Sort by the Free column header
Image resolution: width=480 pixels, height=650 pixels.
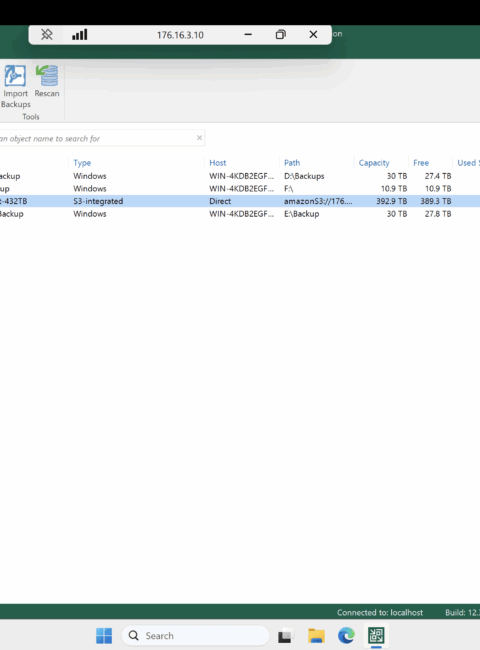click(x=421, y=163)
